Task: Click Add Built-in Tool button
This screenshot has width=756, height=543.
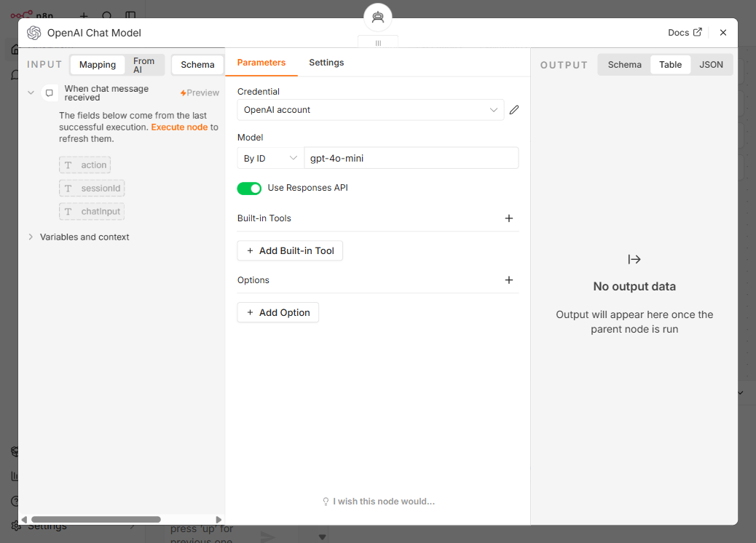Action: (290, 251)
